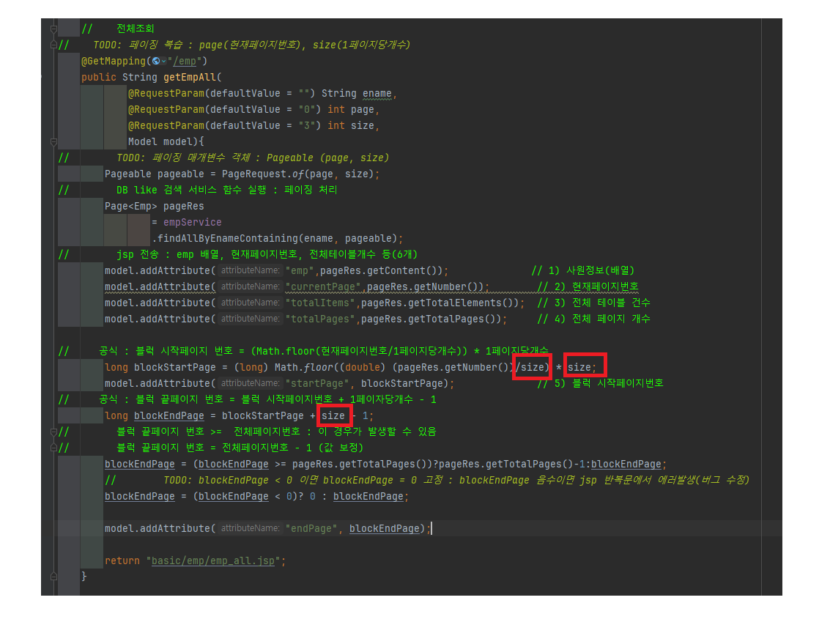Screen dimensions: 830x644
Task: Click the attributeName hint before "emp"
Action: point(250,270)
